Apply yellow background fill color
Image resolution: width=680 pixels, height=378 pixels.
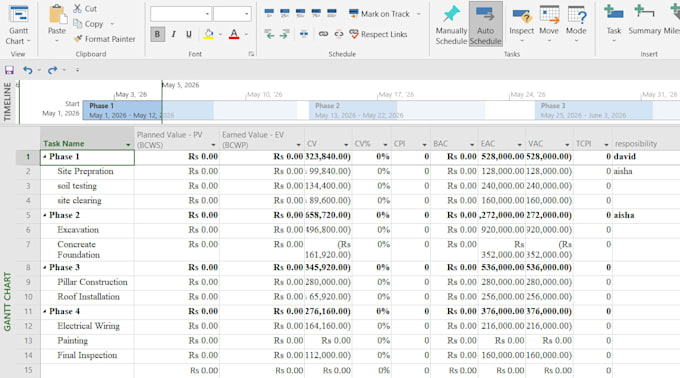click(209, 34)
